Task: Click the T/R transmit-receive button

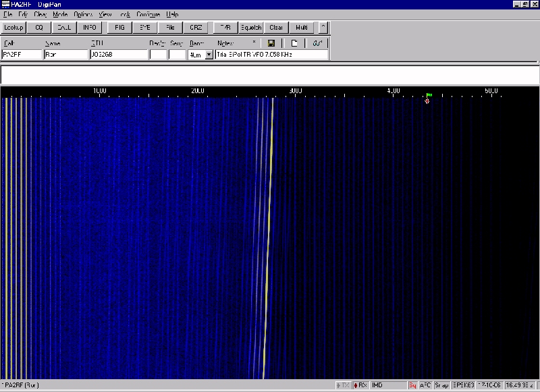Action: [225, 28]
